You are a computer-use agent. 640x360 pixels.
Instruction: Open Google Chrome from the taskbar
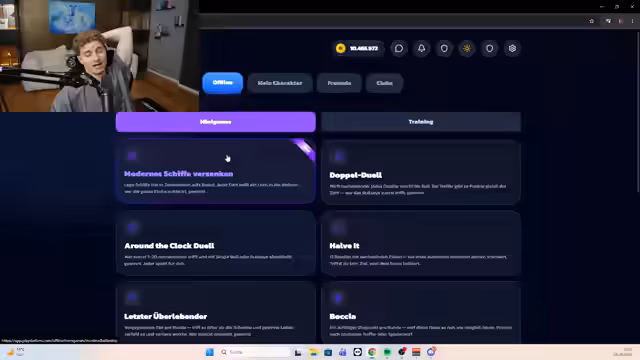[x=372, y=352]
